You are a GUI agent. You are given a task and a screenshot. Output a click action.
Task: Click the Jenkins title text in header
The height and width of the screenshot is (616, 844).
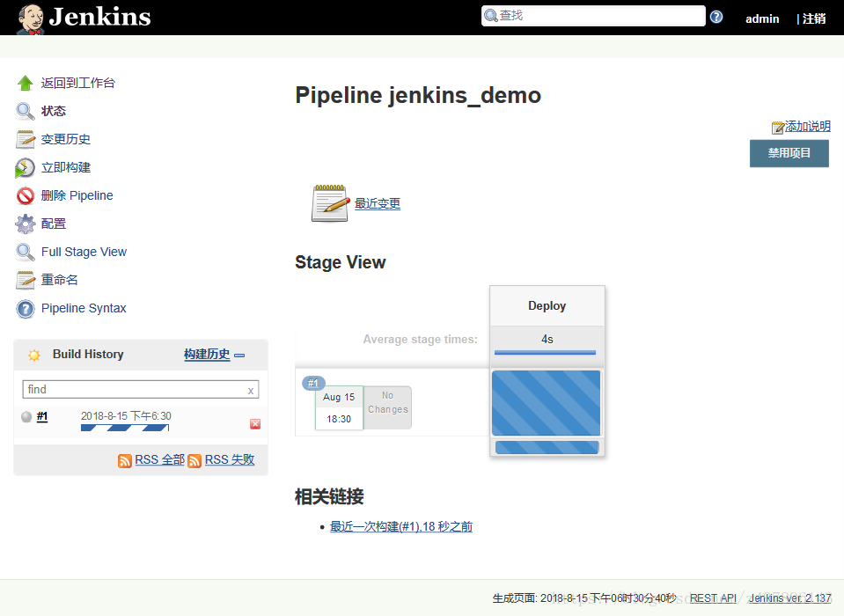(x=100, y=18)
